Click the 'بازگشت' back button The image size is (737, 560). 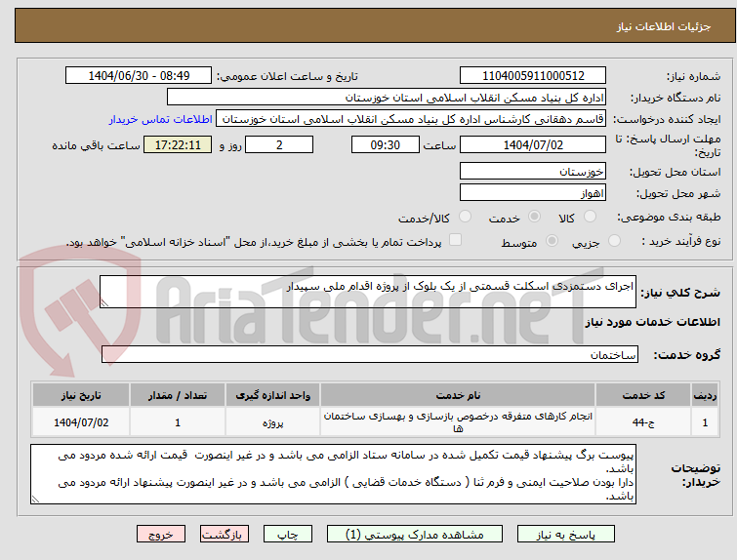[x=225, y=535]
